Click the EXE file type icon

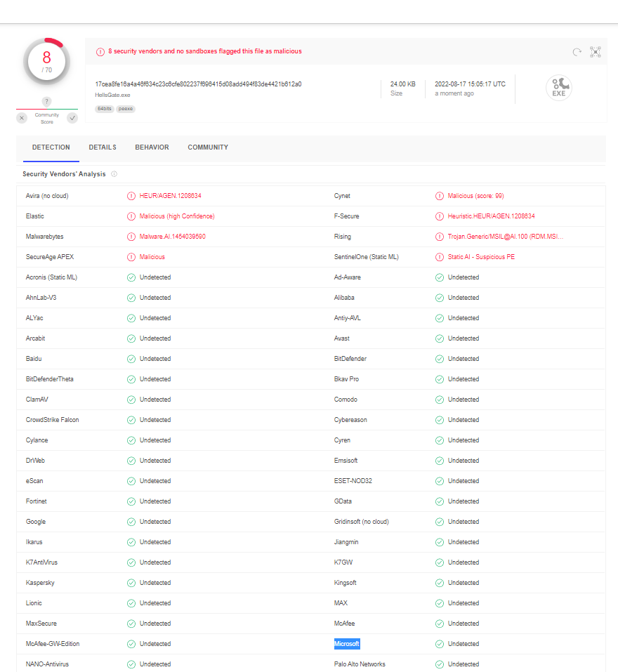tap(559, 88)
